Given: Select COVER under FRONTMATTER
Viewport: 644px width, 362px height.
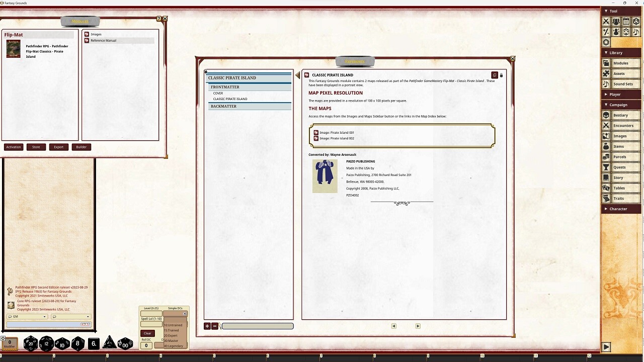Looking at the screenshot, I should click(218, 93).
